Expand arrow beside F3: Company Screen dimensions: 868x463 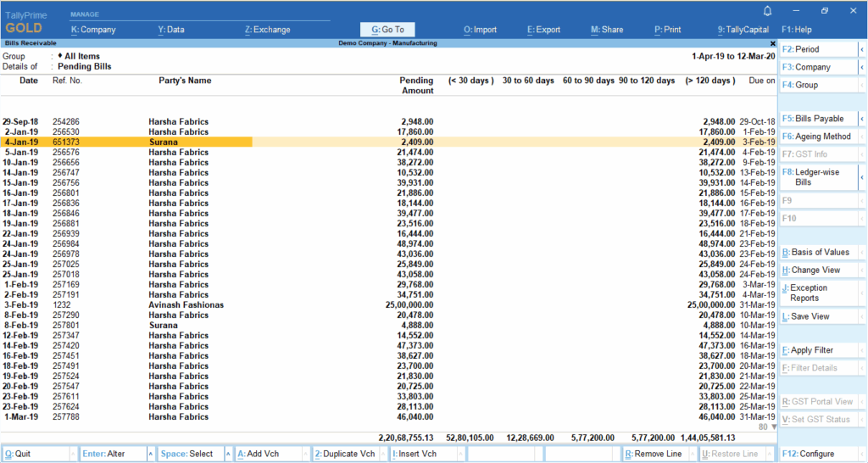(x=862, y=67)
